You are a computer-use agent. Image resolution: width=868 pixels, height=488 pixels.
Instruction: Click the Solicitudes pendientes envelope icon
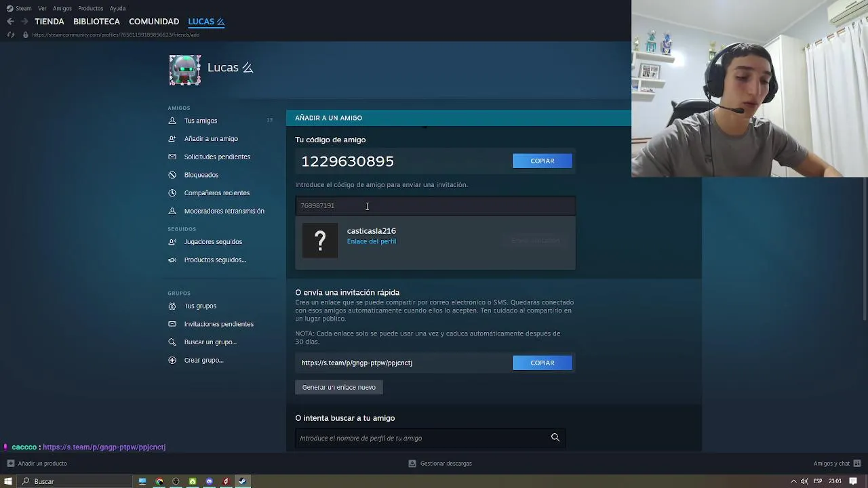172,157
